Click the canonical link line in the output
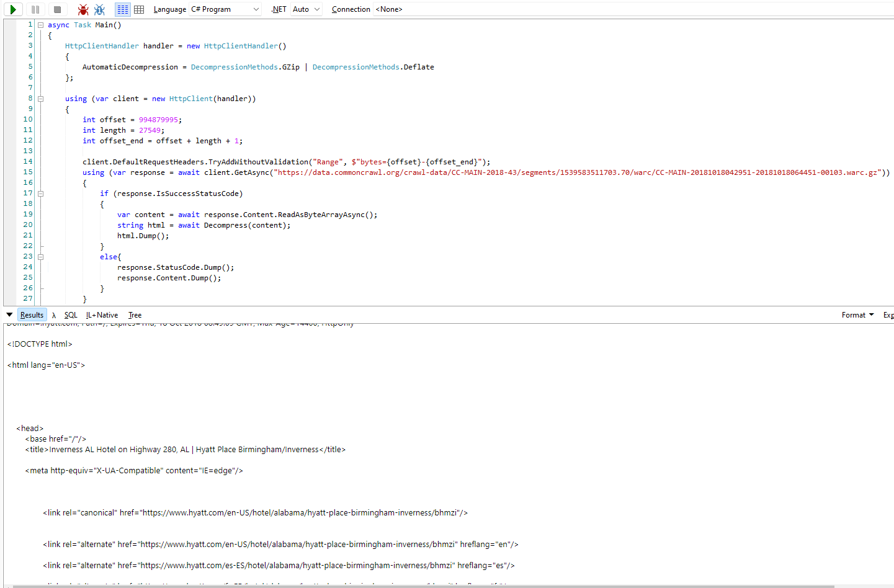Viewport: 894px width, 588px height. tap(255, 512)
